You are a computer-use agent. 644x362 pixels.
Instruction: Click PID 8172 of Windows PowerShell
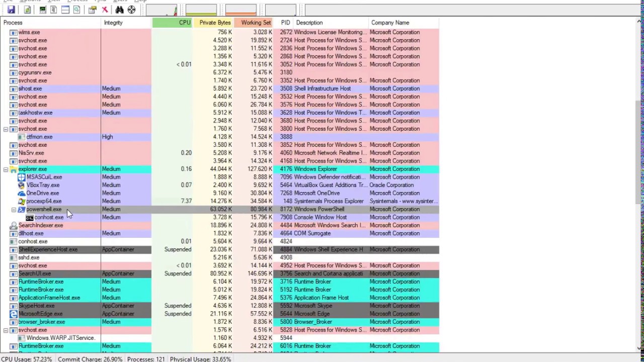pyautogui.click(x=286, y=209)
